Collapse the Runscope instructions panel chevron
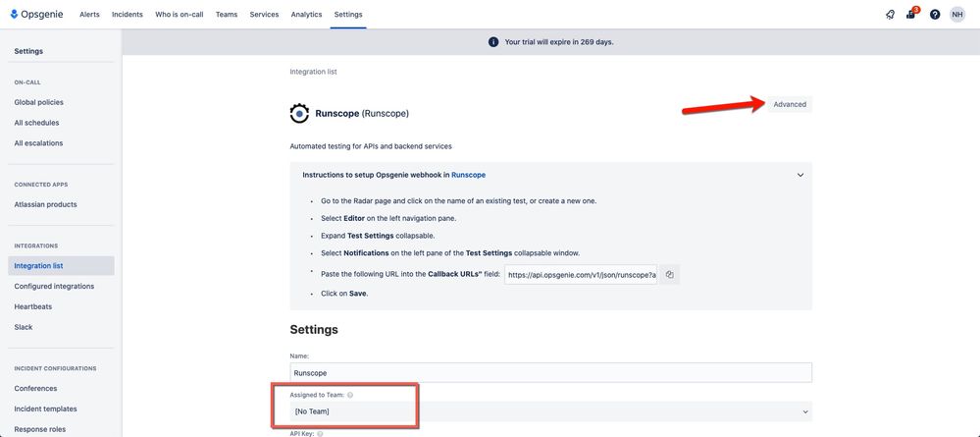The image size is (980, 437). click(800, 176)
